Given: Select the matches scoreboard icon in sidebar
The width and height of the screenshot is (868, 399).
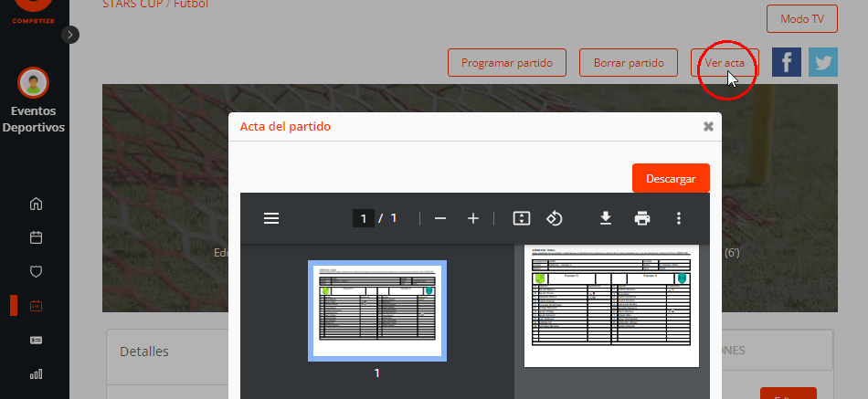Looking at the screenshot, I should pos(36,306).
